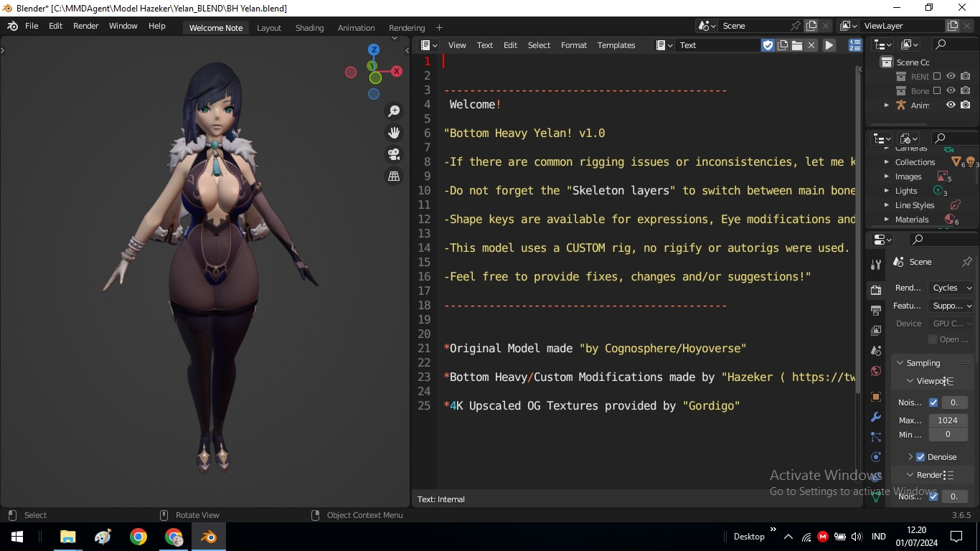Click the Viewport Noise Threshold value field

[x=954, y=402]
